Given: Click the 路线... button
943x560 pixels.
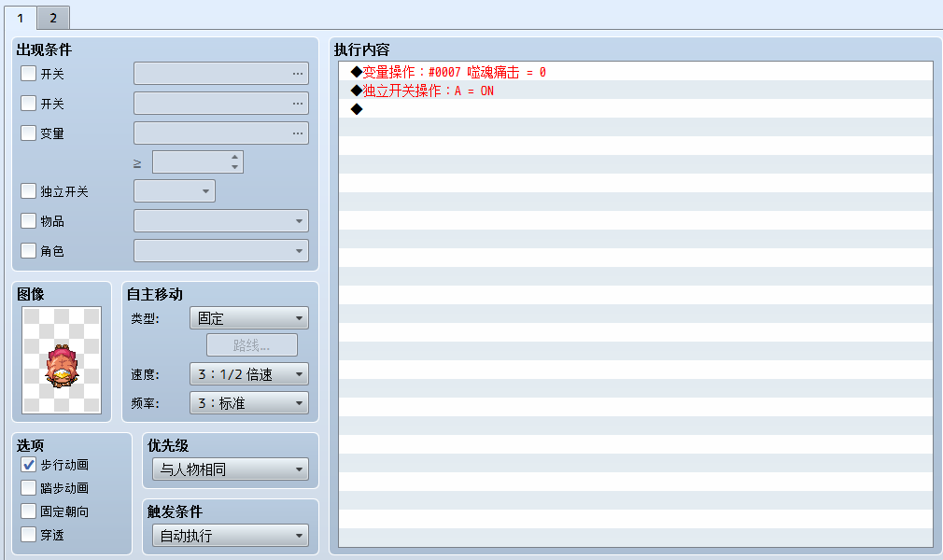Looking at the screenshot, I should point(252,345).
